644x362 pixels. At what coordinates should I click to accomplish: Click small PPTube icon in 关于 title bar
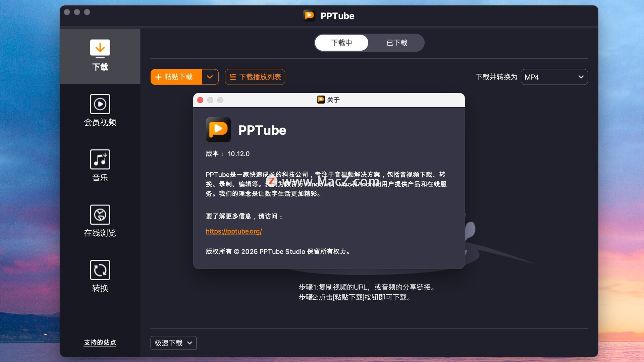(321, 100)
